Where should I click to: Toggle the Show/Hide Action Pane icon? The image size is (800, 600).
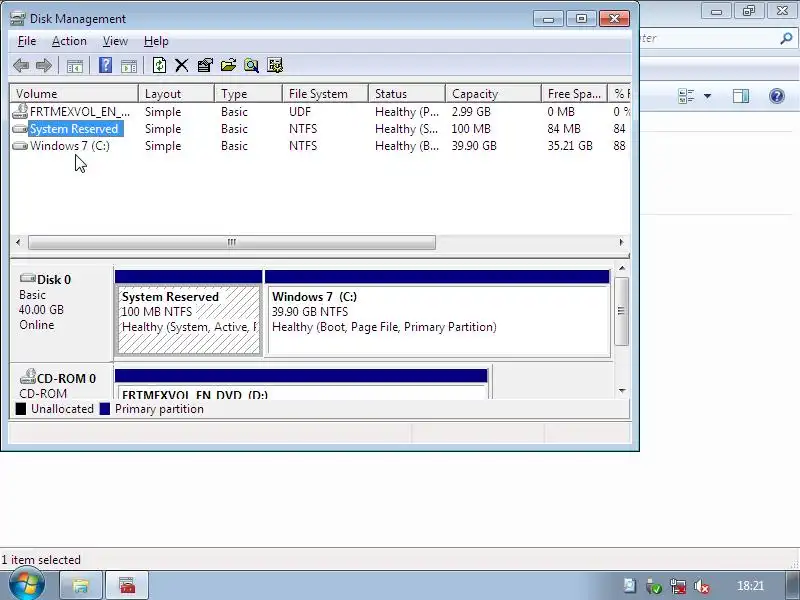pos(129,66)
